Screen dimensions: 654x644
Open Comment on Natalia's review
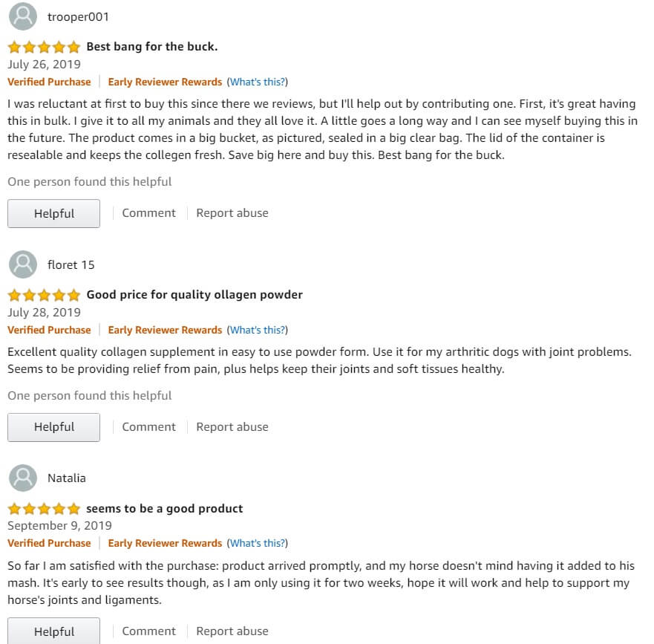149,631
